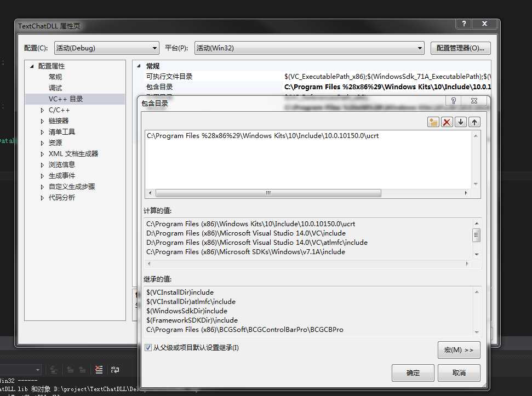
Task: Cancel with the 取消 button
Action: [459, 373]
